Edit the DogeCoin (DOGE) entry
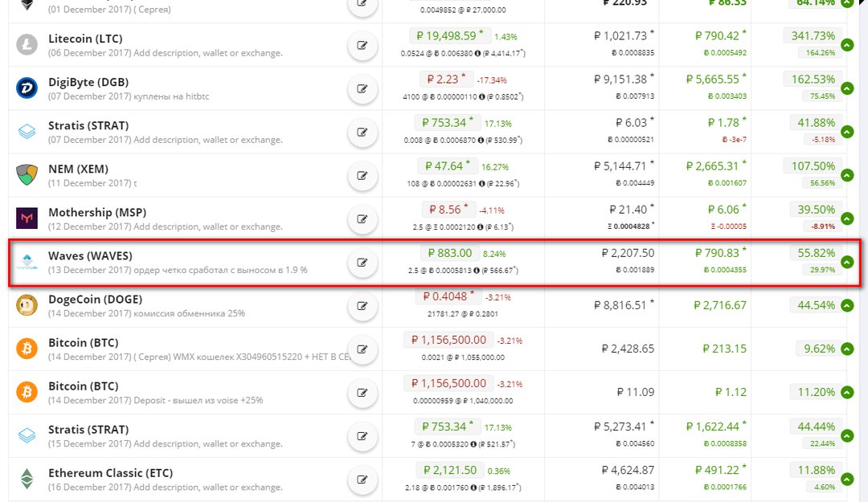Viewport: 868px width, 502px height. pyautogui.click(x=362, y=306)
